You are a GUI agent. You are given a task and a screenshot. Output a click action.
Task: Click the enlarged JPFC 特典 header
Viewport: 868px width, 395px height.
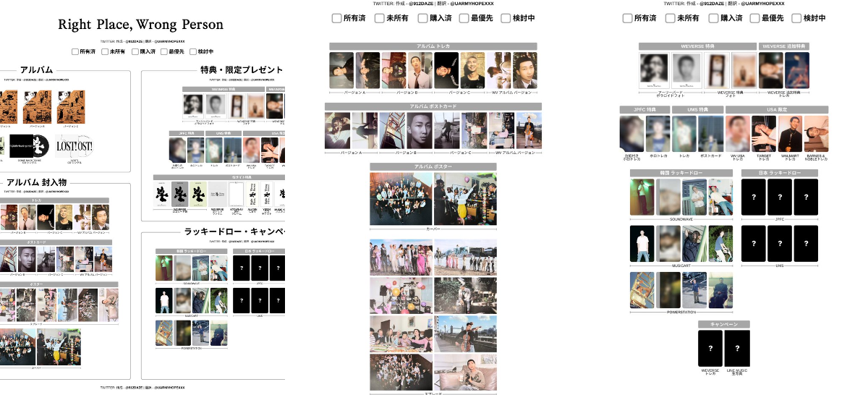644,110
